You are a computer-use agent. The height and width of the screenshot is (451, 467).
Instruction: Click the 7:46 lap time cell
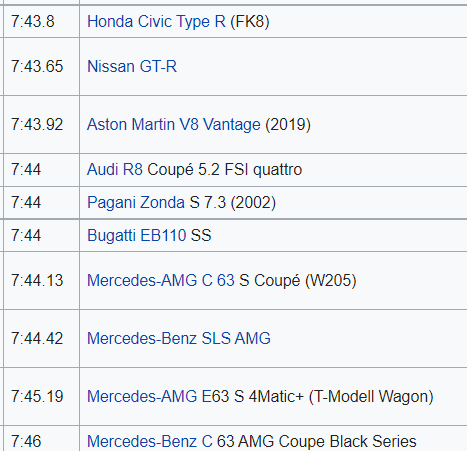(41, 439)
